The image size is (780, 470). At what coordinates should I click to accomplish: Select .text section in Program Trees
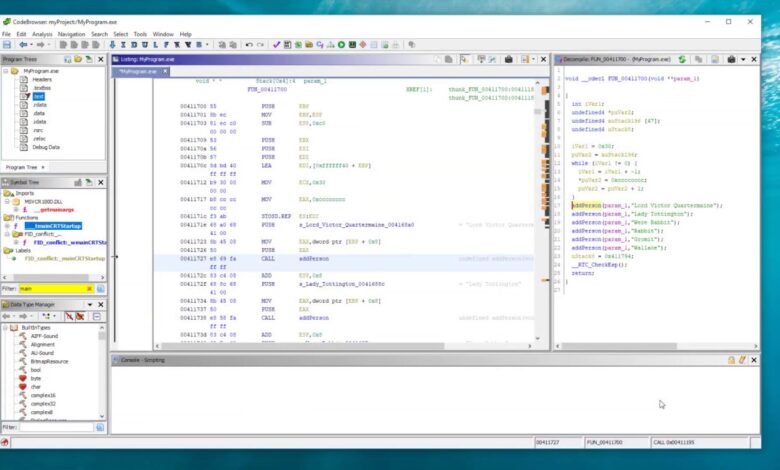pos(38,96)
